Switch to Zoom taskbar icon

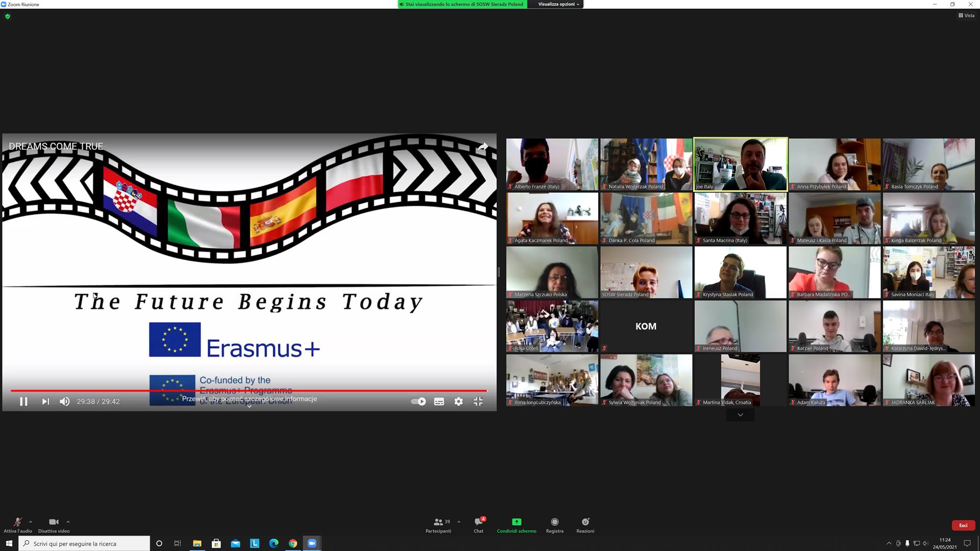312,543
